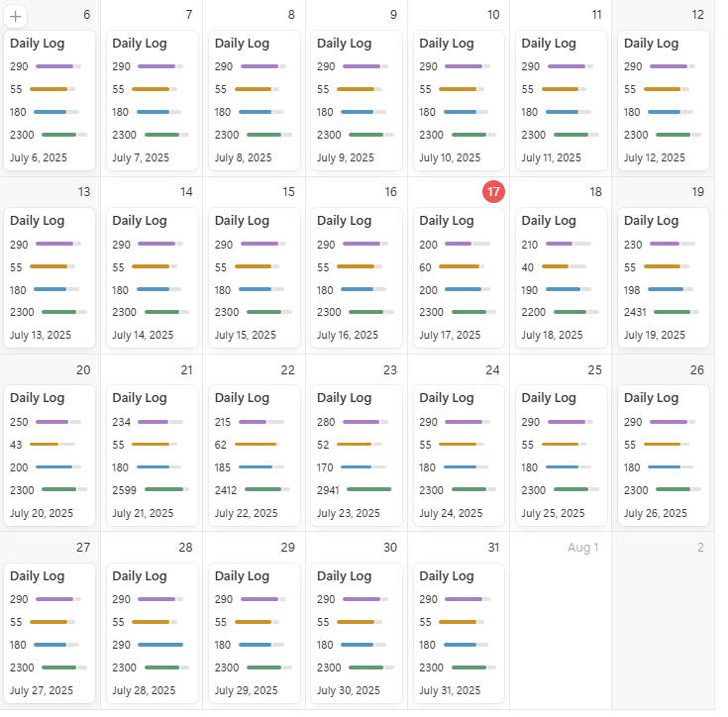Select the highlighted date 17 badge
Screen dimensions: 728x717
pos(493,192)
